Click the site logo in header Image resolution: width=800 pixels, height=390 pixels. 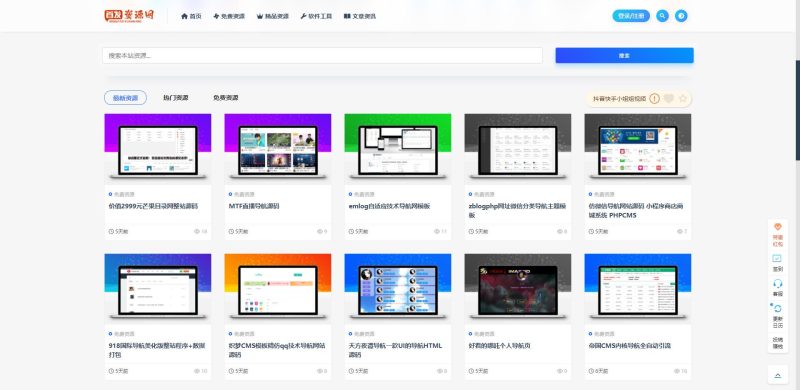129,16
